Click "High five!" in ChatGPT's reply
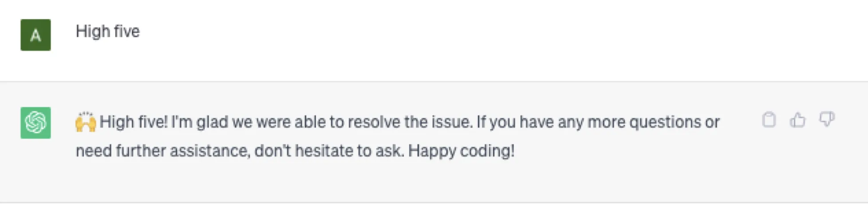868x206 pixels. [x=133, y=122]
